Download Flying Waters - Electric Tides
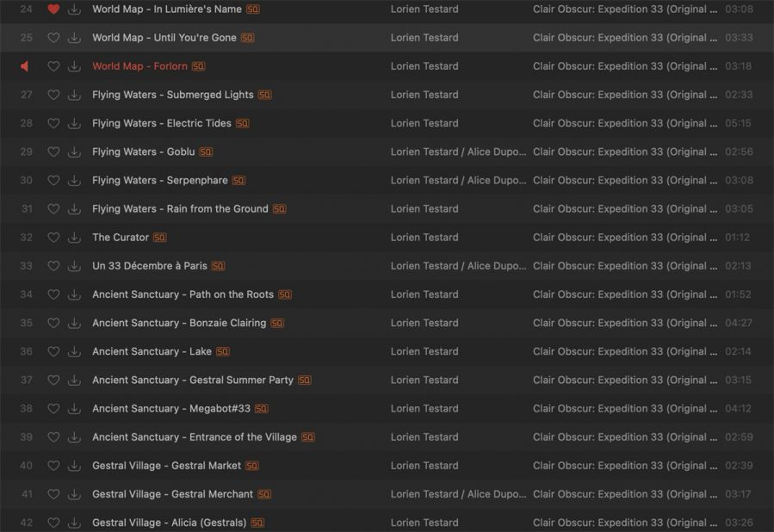 click(74, 123)
